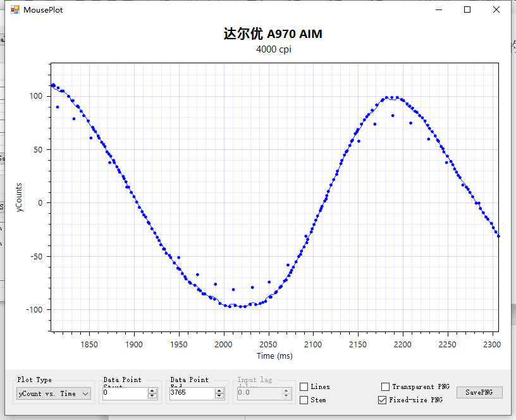Increase Data Point End with up arrow
The height and width of the screenshot is (420, 516).
click(219, 390)
